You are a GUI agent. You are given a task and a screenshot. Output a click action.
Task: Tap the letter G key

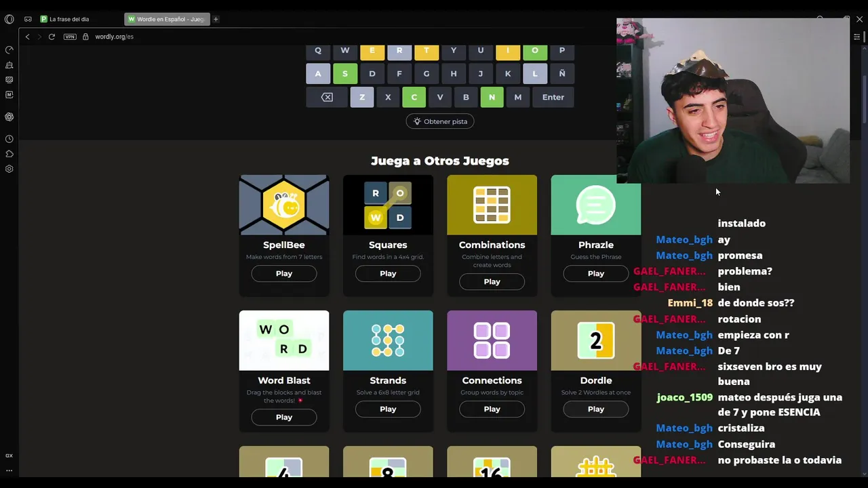(x=427, y=73)
